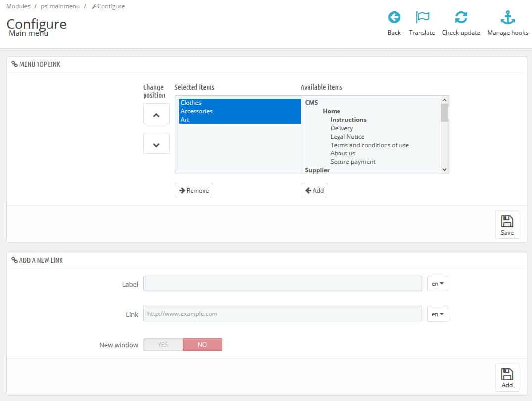Image resolution: width=532 pixels, height=401 pixels.
Task: Open Manage hooks anchor icon
Action: 507,17
